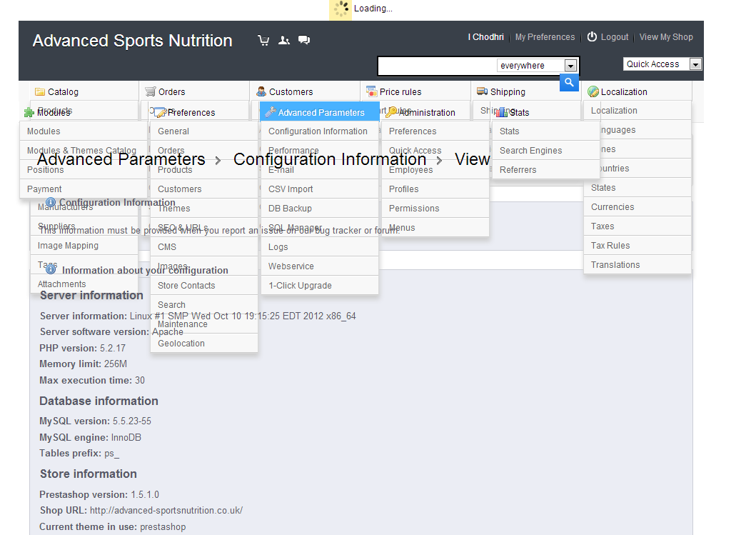The width and height of the screenshot is (756, 535).
Task: Select States in Localization submenu
Action: pos(637,188)
